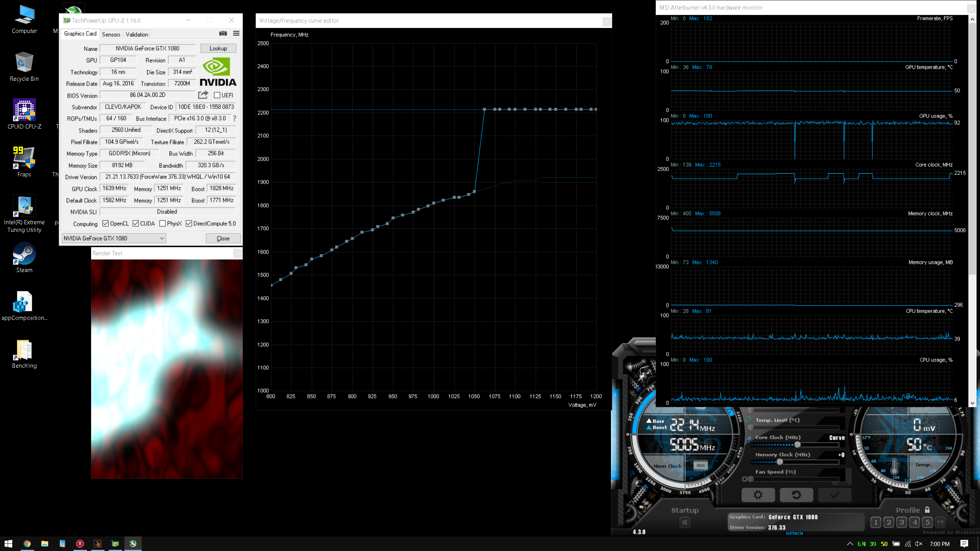Click the Core Clock signal bars icon

749,438
